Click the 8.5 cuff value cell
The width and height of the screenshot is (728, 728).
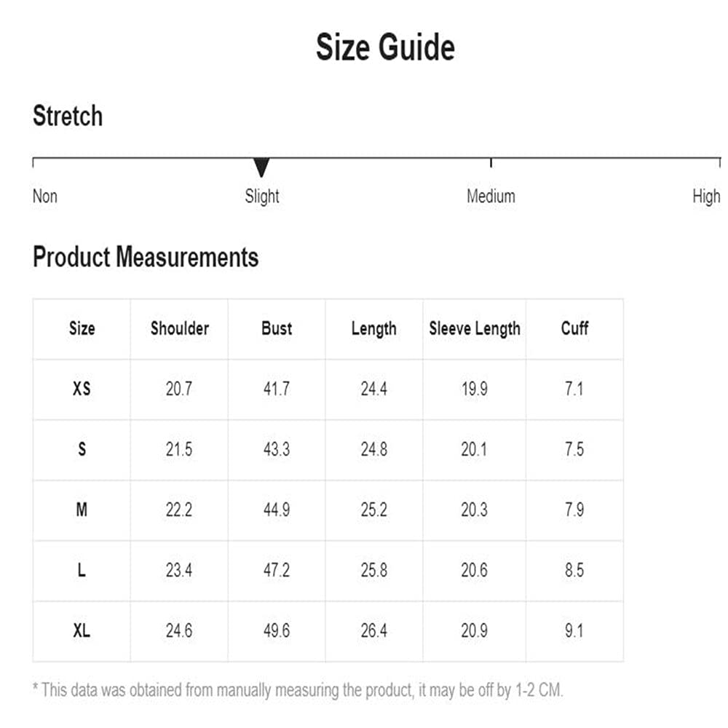click(x=574, y=570)
